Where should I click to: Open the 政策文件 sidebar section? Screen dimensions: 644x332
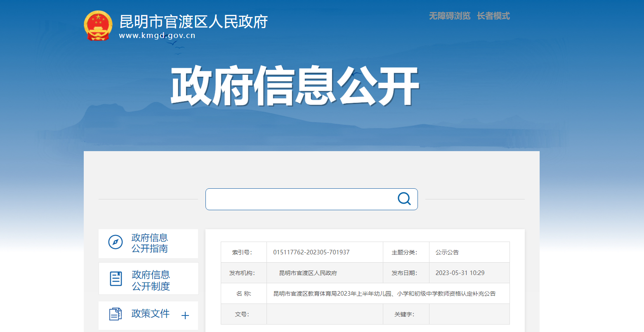tap(150, 314)
